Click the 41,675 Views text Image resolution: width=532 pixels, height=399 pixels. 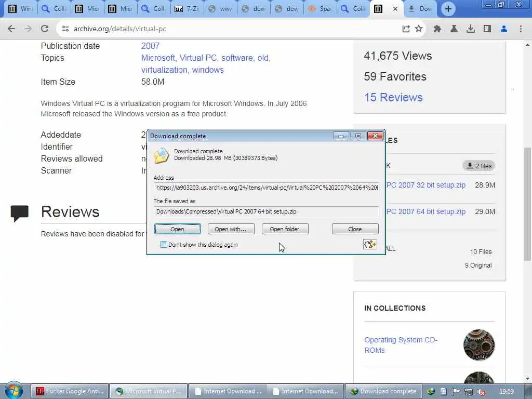pos(397,56)
